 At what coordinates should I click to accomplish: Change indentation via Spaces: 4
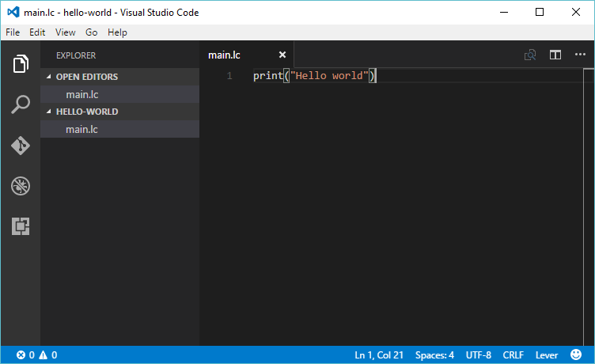pyautogui.click(x=434, y=355)
